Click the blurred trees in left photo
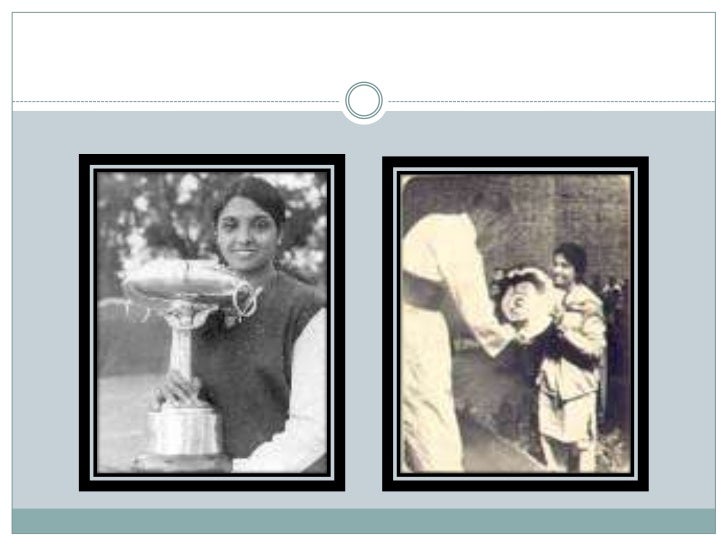 [x=153, y=214]
